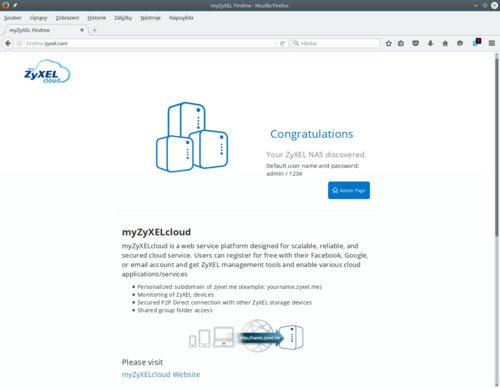Image resolution: width=500 pixels, height=388 pixels.
Task: Click the NAS devices illustration
Action: pyautogui.click(x=192, y=137)
